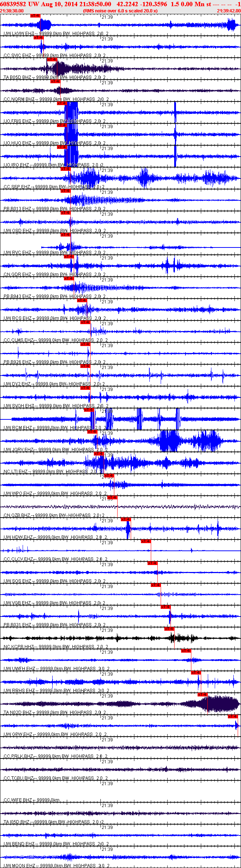
Task: Select the pick marker on TA N02D trace
Action: coord(203,695)
